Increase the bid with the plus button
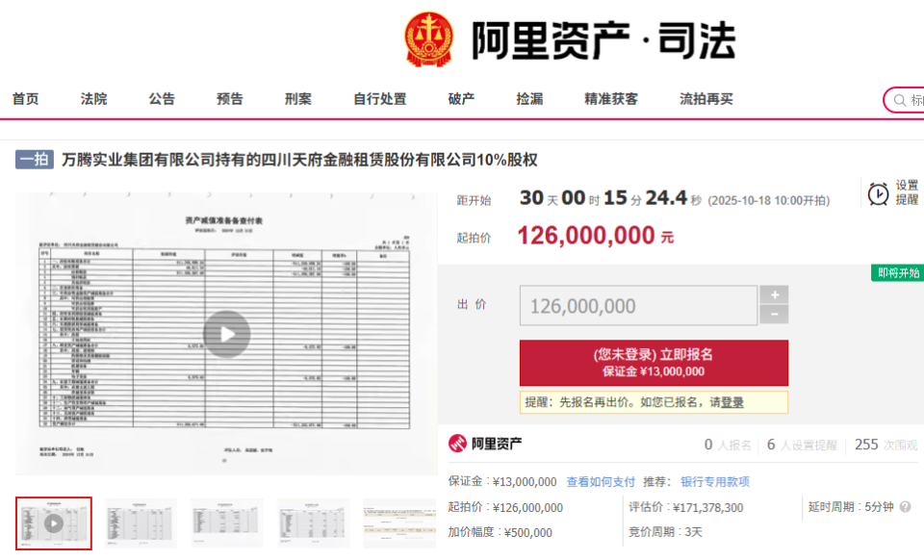The image size is (924, 560). [774, 294]
